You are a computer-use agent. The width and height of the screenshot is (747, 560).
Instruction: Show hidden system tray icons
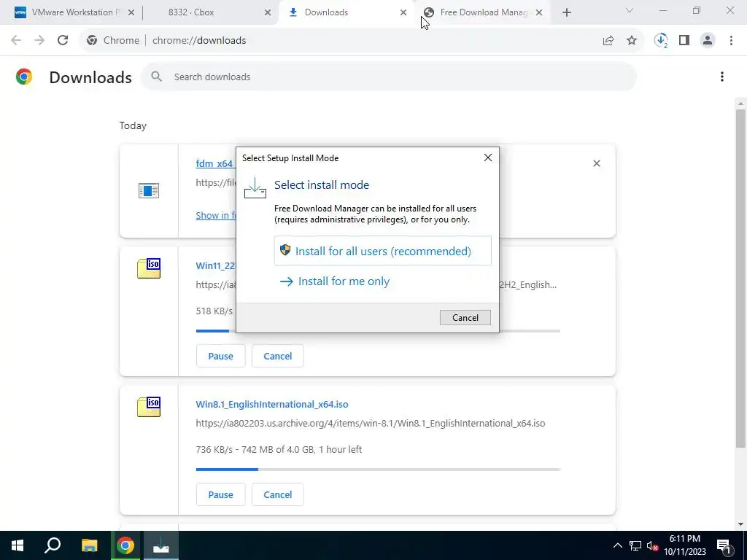(617, 545)
